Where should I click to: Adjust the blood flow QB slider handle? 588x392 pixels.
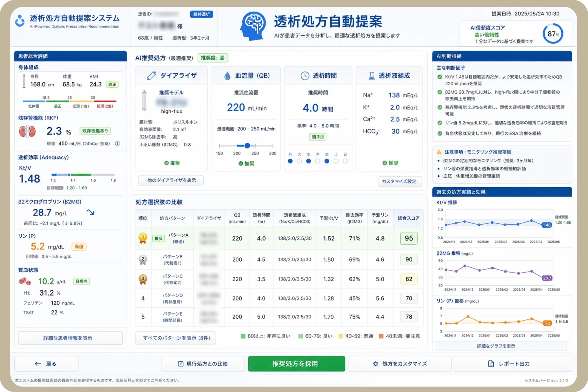point(247,146)
